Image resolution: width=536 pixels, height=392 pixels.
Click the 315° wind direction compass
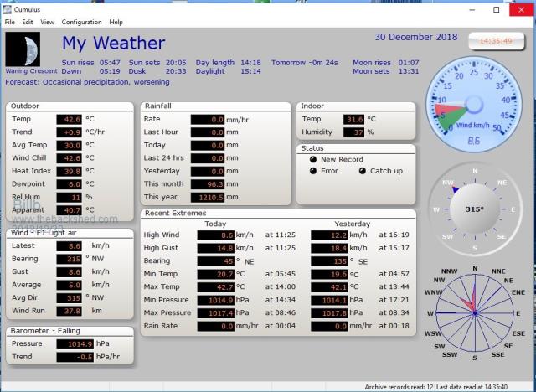click(x=474, y=209)
